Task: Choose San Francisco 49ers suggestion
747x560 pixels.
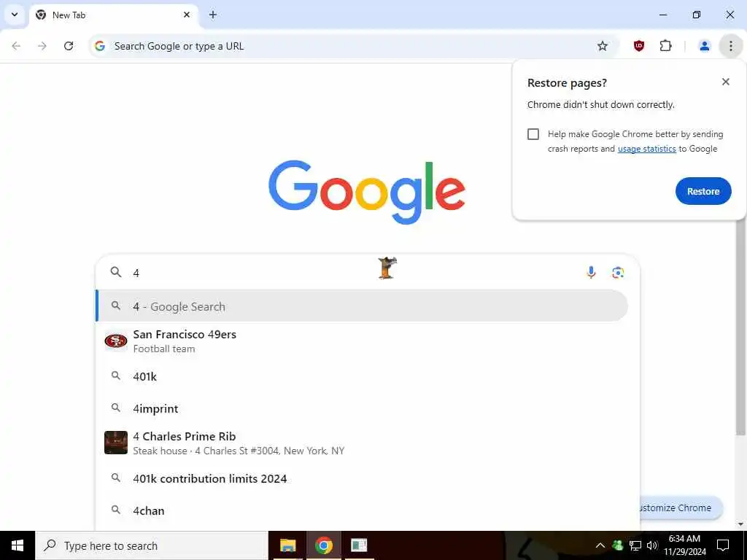Action: click(x=362, y=341)
